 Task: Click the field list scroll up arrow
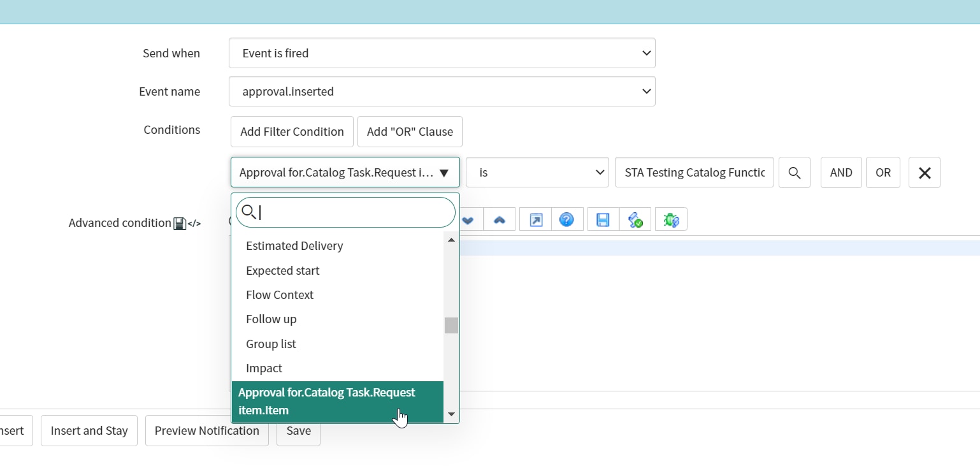click(x=451, y=240)
